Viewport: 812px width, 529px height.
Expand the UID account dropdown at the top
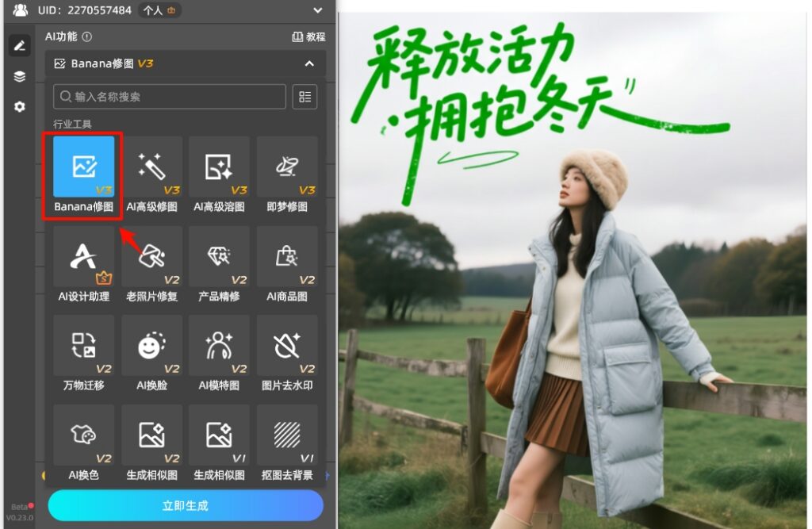tap(316, 10)
